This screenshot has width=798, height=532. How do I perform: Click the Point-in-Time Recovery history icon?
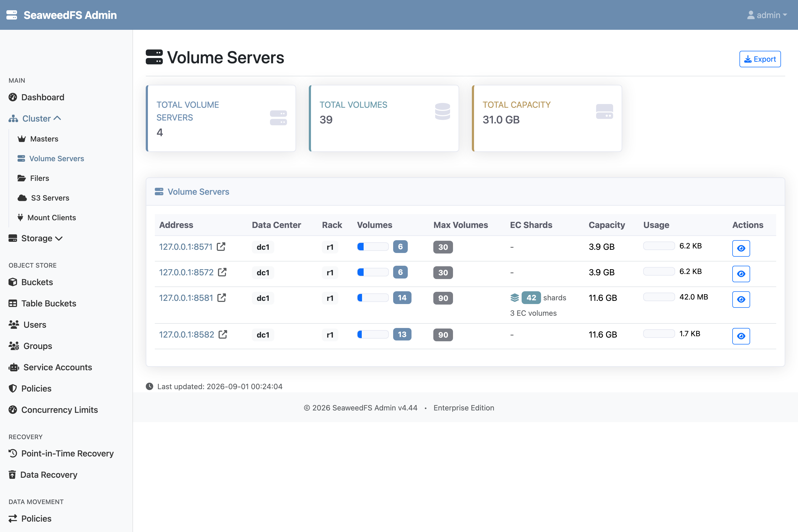tap(13, 453)
